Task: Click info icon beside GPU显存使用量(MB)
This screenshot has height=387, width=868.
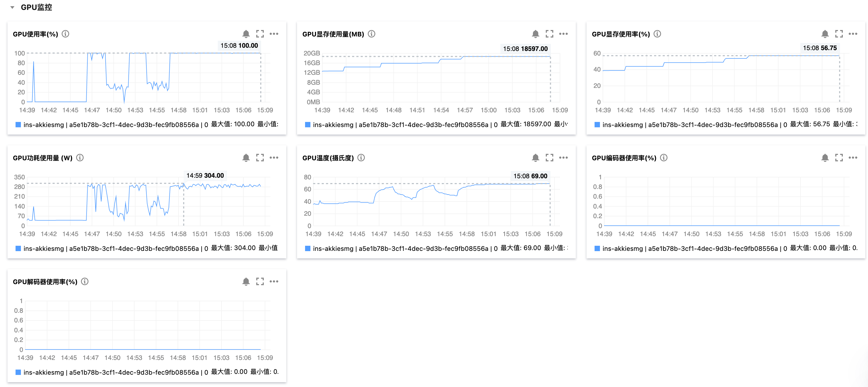Action: 371,34
